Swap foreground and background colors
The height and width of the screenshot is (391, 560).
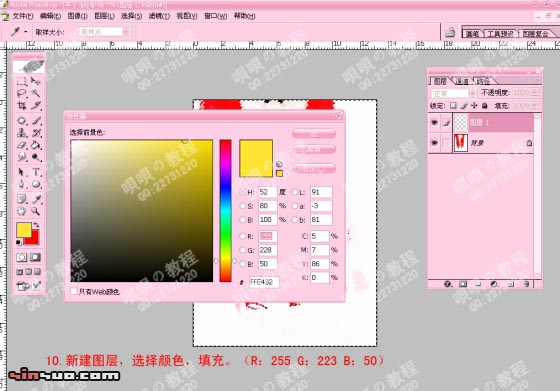click(36, 225)
